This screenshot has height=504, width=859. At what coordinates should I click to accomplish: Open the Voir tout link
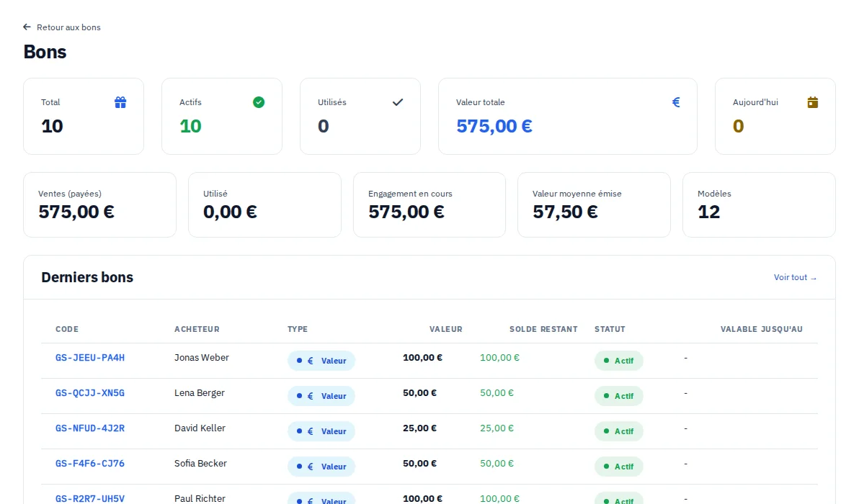(795, 277)
